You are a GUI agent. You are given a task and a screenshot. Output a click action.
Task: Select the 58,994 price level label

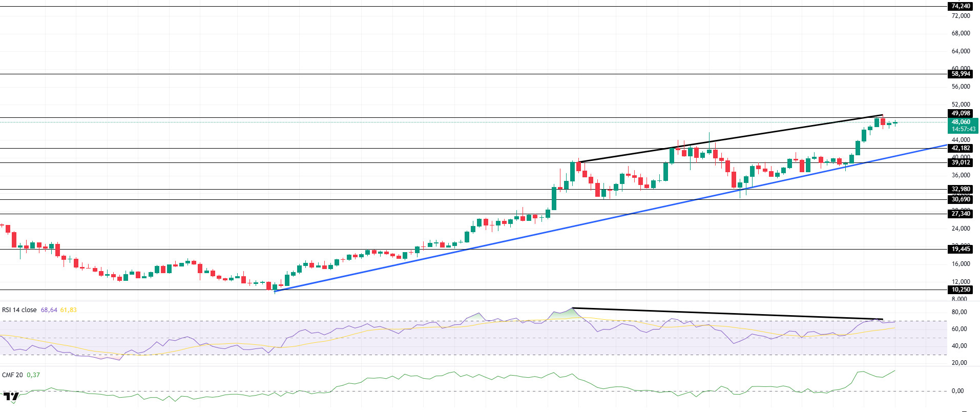pos(961,74)
